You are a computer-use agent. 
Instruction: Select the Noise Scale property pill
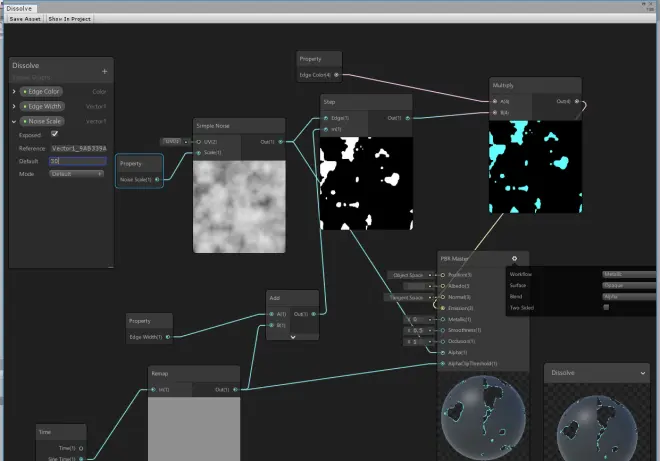click(x=42, y=121)
